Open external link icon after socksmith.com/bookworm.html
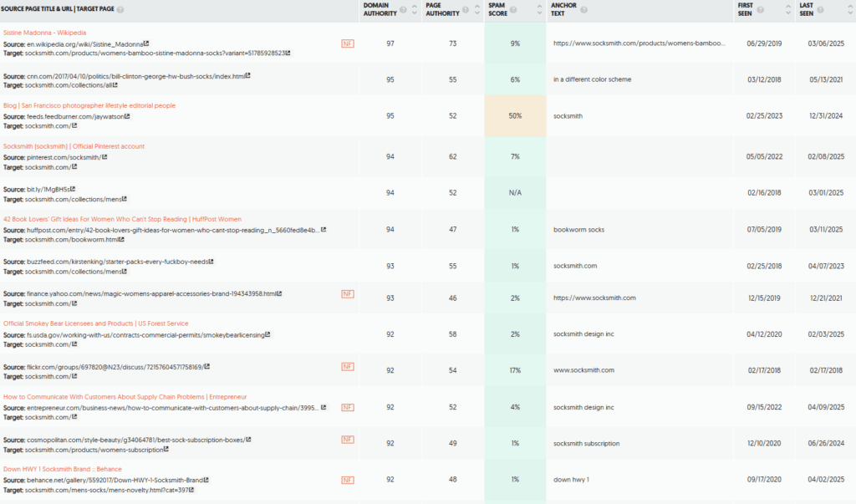Screen dimensions: 856x504 [x=122, y=239]
